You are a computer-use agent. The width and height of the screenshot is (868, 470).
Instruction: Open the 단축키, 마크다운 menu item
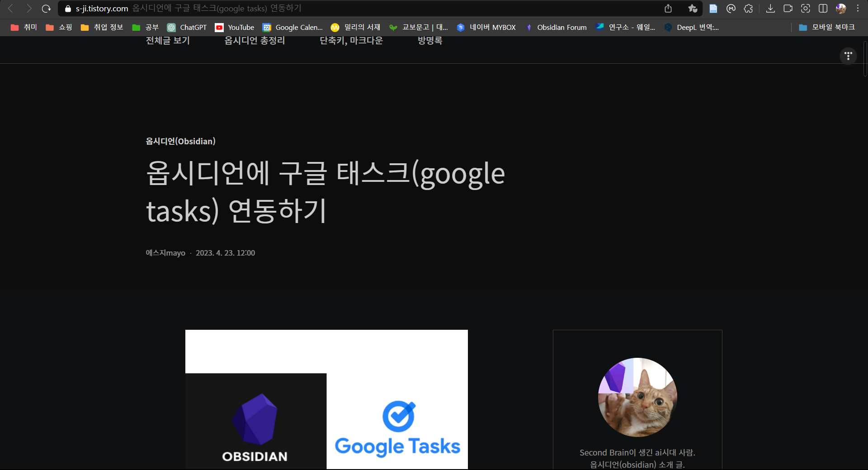click(351, 41)
